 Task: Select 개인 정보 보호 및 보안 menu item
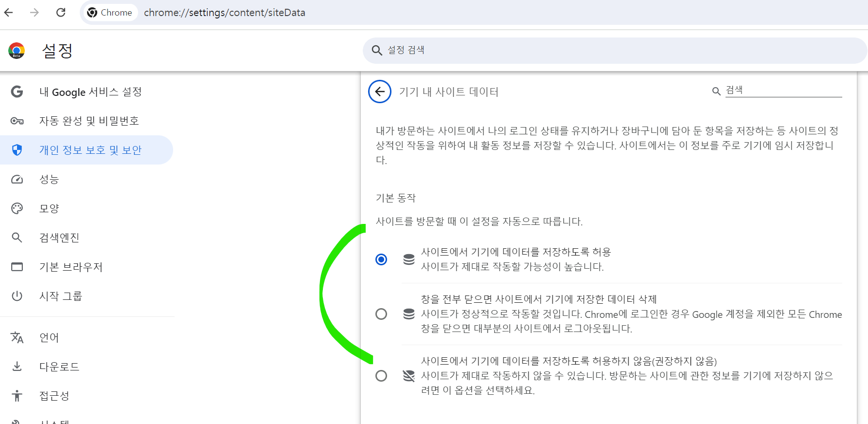[87, 150]
